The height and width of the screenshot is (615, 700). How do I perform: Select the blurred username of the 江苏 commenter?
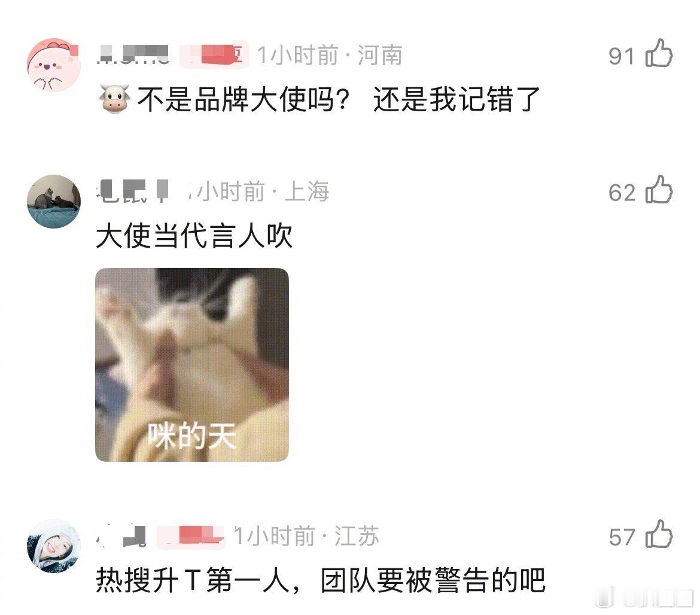click(x=121, y=537)
